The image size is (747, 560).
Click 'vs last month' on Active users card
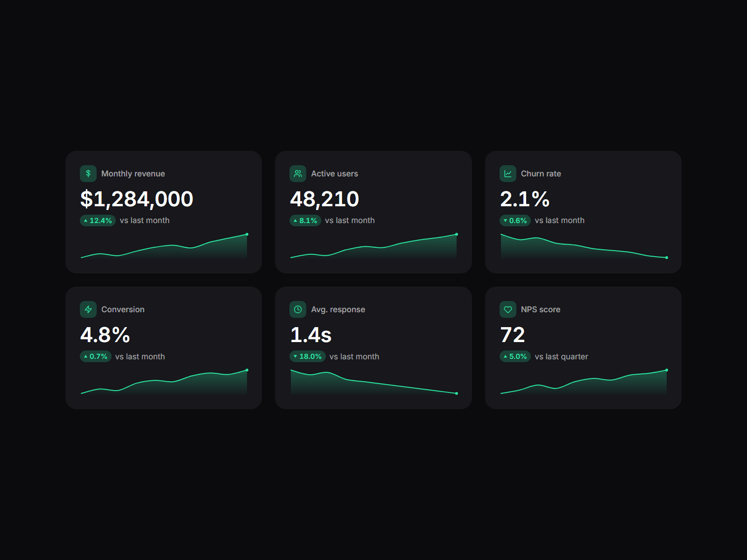(350, 220)
